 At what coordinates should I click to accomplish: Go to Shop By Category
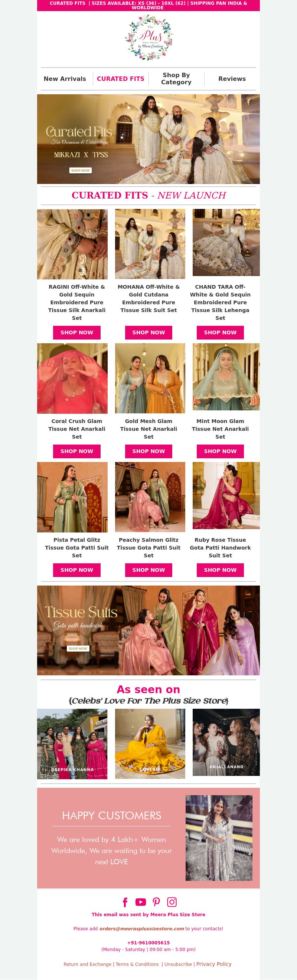click(176, 79)
